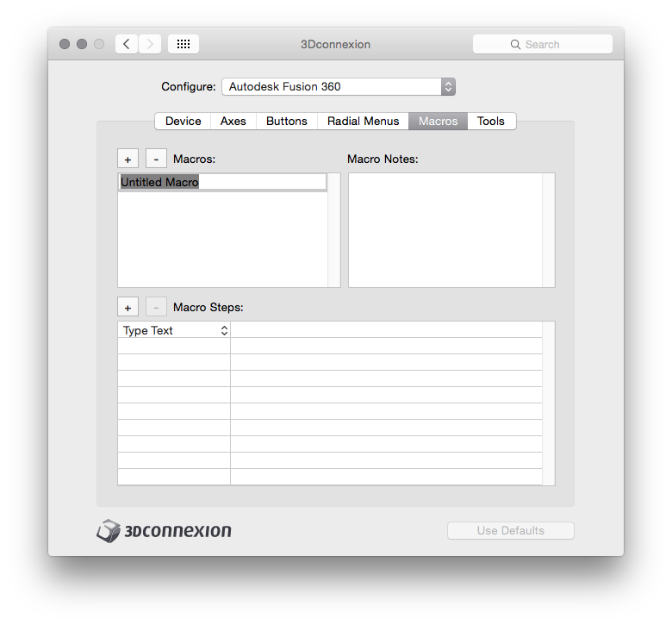The image size is (672, 625).
Task: Click inside the Macro Notes text area
Action: [x=445, y=230]
